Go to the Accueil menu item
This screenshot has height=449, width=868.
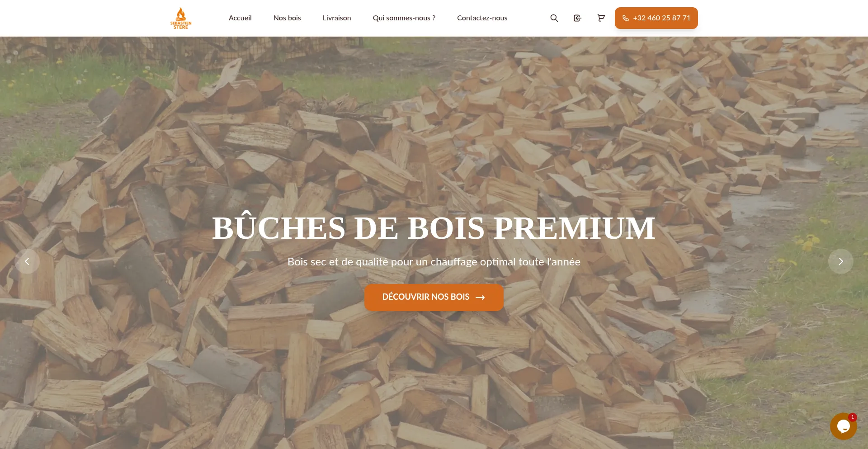[240, 18]
